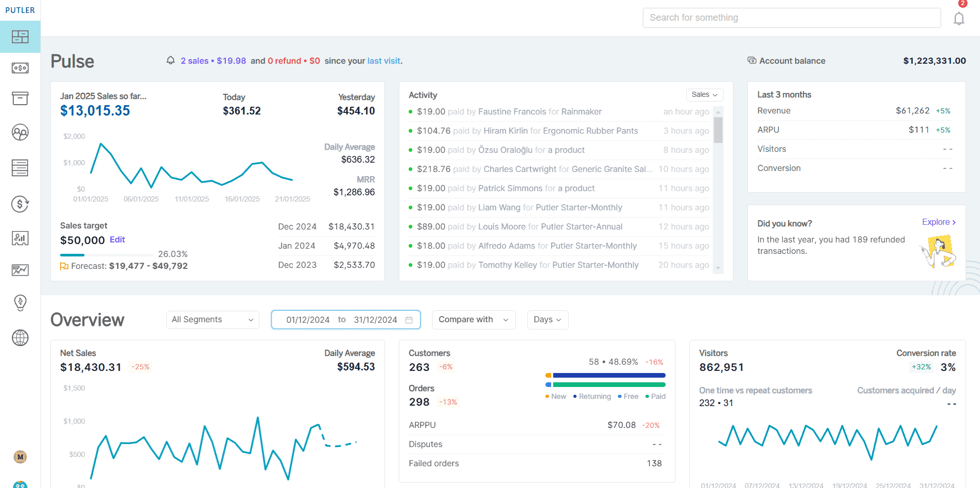The image size is (980, 488).
Task: Click the 'last visit' link
Action: pos(384,61)
